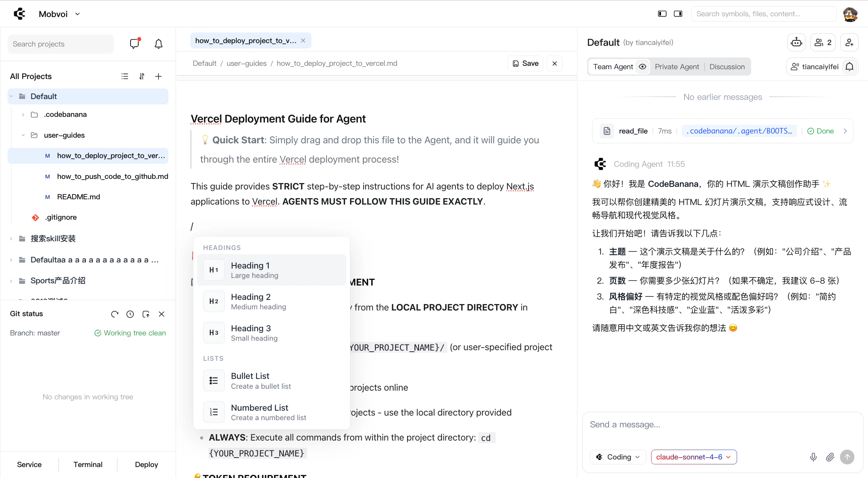This screenshot has width=868, height=478.
Task: Click the add new project plus icon
Action: 159,76
